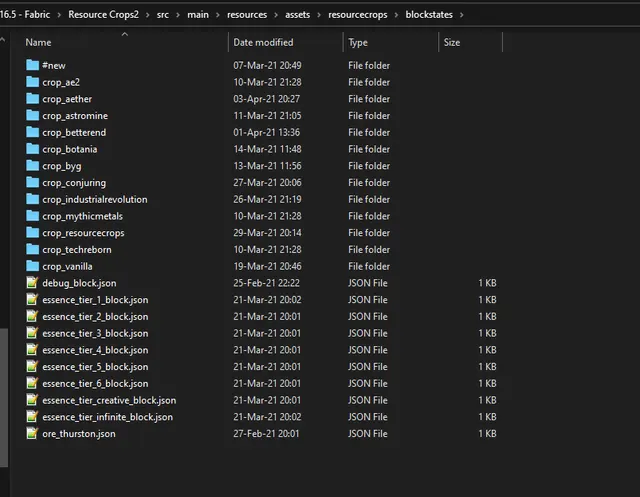Click the crop_betterend folder icon
The height and width of the screenshot is (497, 640).
(32, 132)
